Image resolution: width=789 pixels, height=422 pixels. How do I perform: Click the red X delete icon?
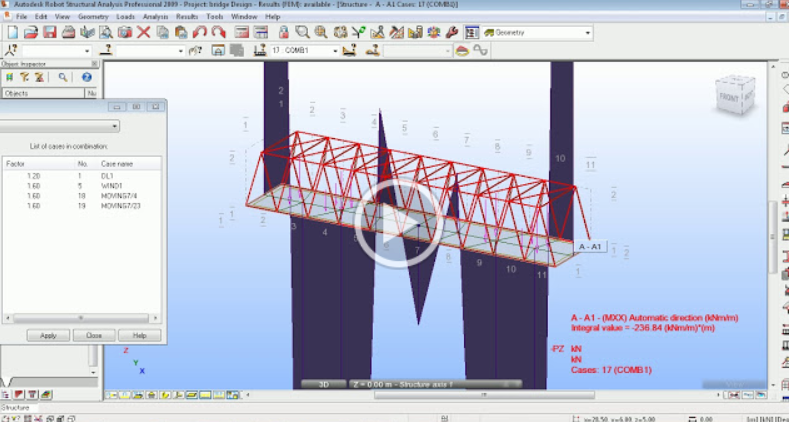click(143, 32)
